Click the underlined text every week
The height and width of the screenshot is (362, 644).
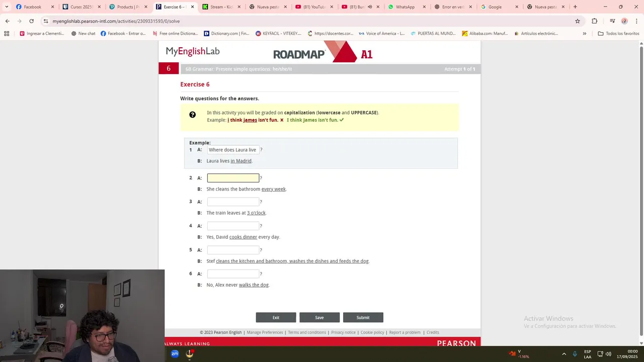click(273, 189)
